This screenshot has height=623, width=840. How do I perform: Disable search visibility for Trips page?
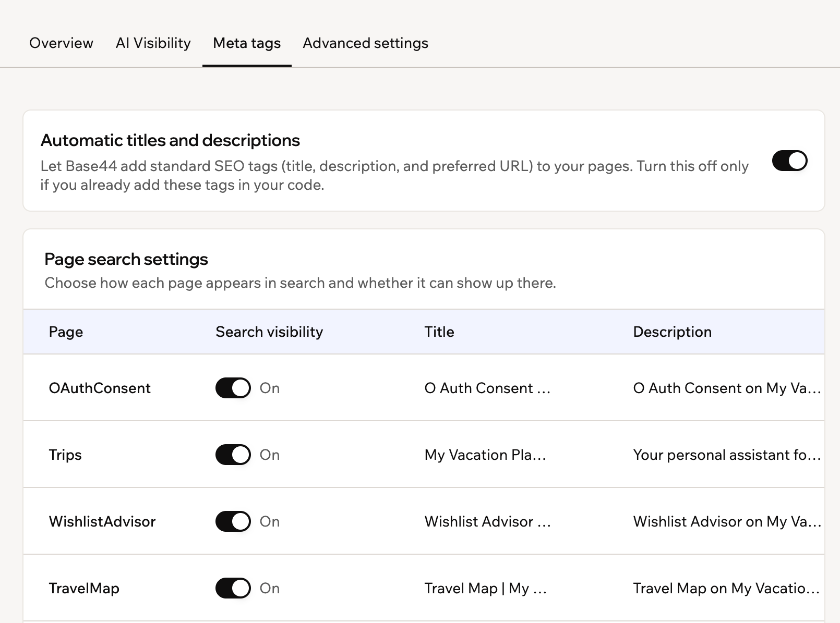[x=233, y=455]
